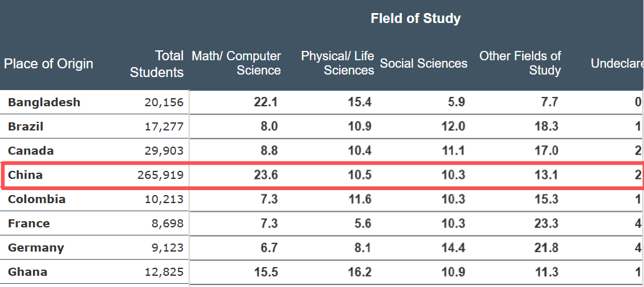Click the Place of Origin column header
Viewport: 644px width, 287px height.
point(49,63)
